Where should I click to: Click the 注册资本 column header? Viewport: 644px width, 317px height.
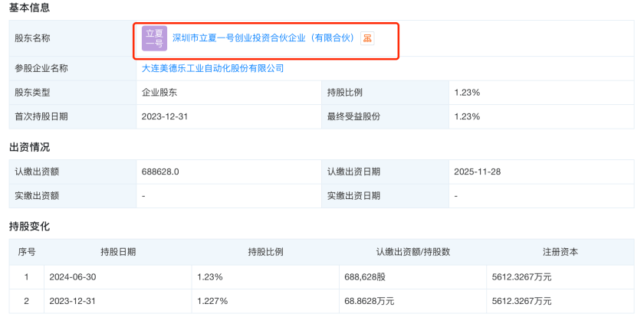pos(560,252)
